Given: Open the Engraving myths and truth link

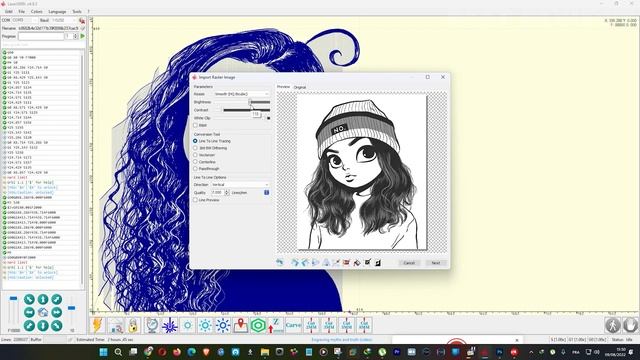Looking at the screenshot, I should tap(342, 340).
